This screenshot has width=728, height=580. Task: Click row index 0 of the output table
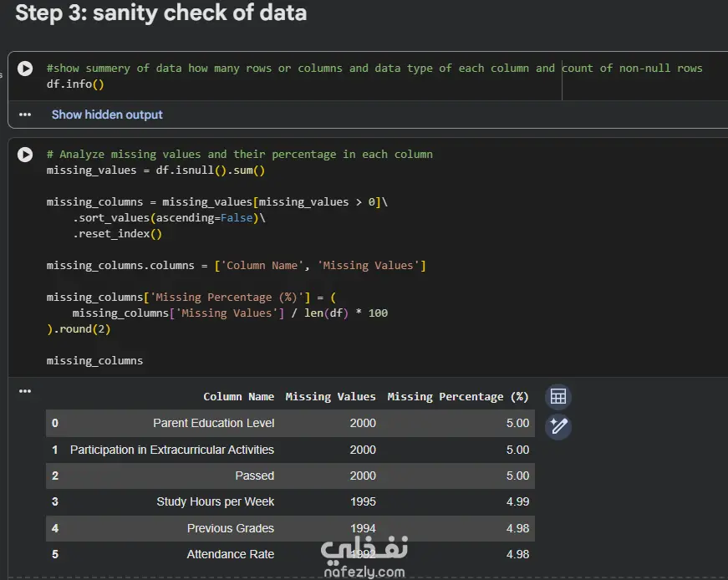[x=55, y=423]
